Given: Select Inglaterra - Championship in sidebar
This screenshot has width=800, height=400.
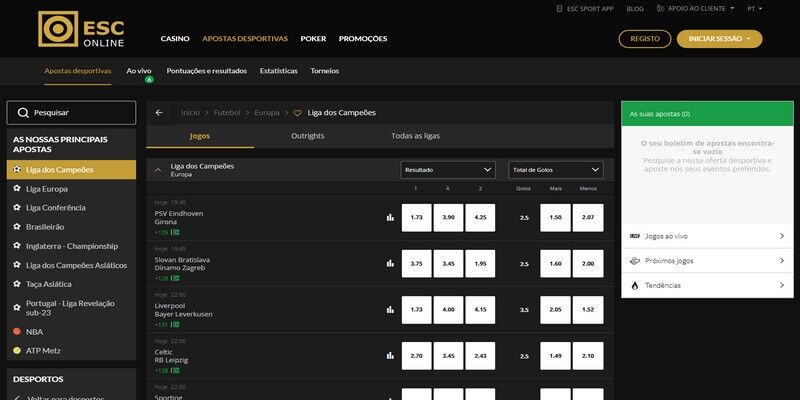Looking at the screenshot, I should 71,246.
